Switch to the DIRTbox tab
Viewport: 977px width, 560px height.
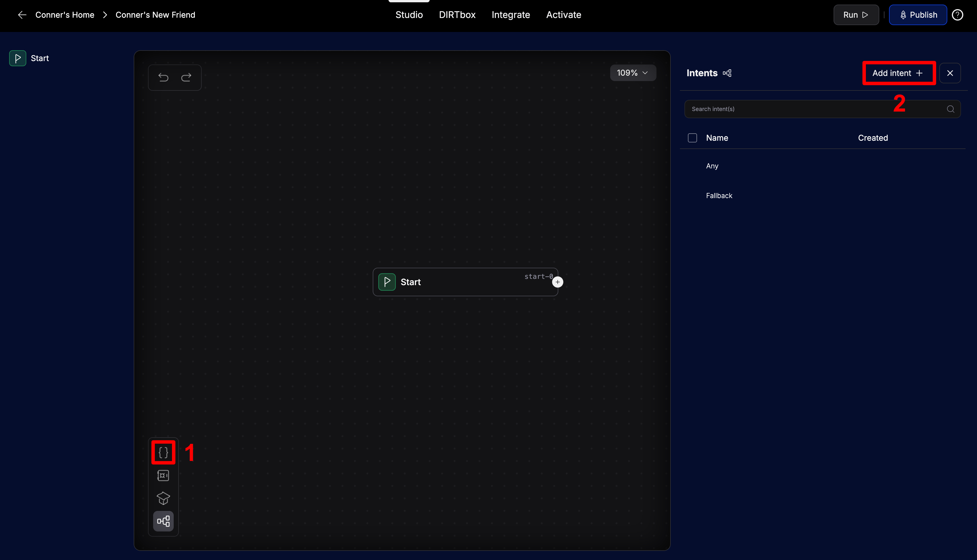click(x=457, y=15)
